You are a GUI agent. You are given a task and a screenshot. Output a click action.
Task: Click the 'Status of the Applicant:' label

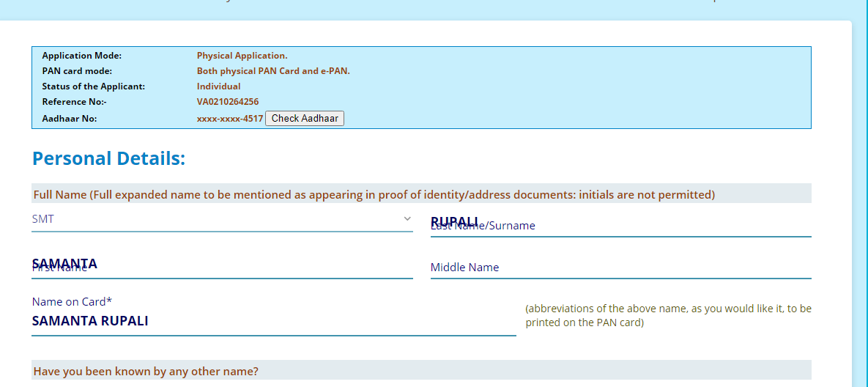point(93,86)
